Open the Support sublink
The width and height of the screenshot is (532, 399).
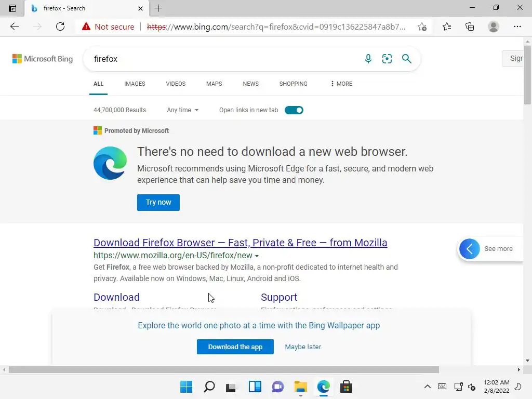pyautogui.click(x=279, y=297)
